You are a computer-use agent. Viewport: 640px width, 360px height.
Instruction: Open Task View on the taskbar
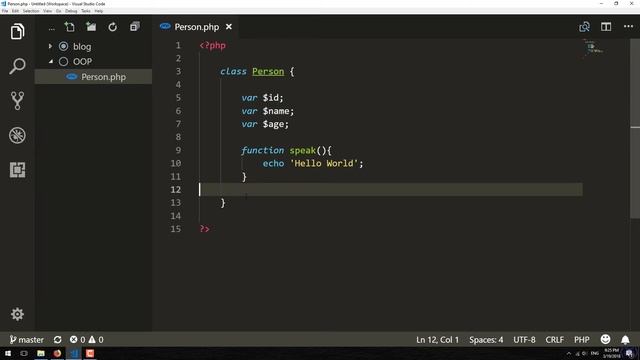point(24,353)
